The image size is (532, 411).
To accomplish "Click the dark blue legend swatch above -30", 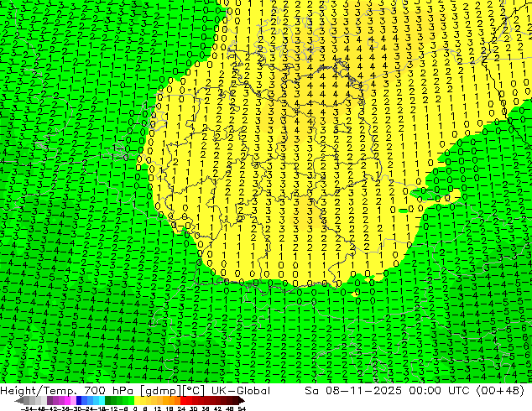I will coord(78,400).
